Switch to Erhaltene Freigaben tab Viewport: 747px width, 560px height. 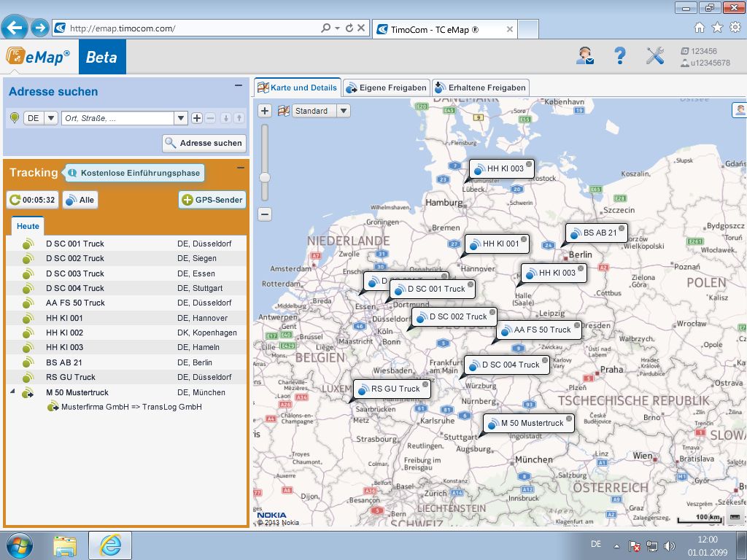coord(479,87)
